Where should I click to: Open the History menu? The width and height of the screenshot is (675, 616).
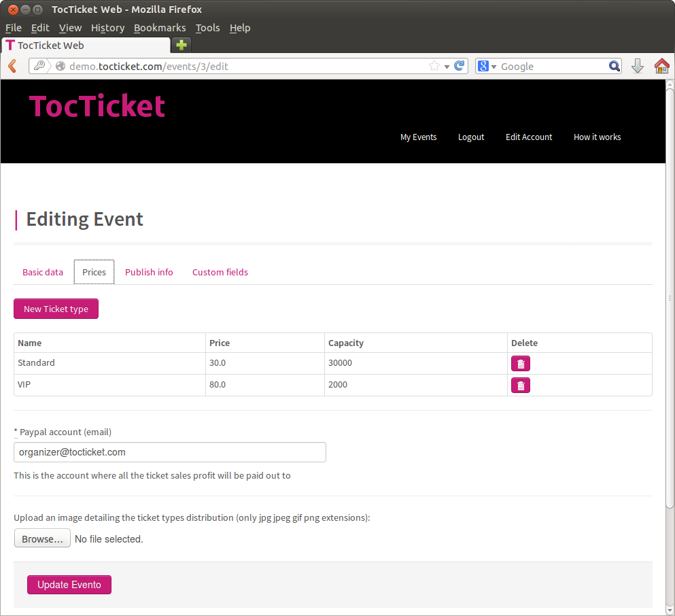pos(107,28)
